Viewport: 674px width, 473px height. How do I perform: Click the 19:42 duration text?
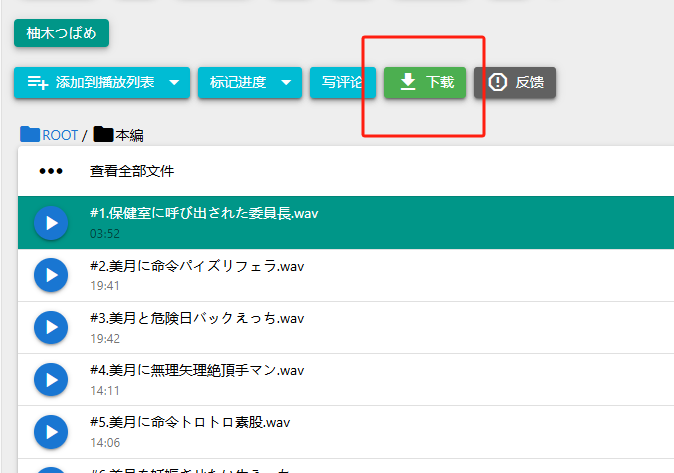[x=105, y=339]
